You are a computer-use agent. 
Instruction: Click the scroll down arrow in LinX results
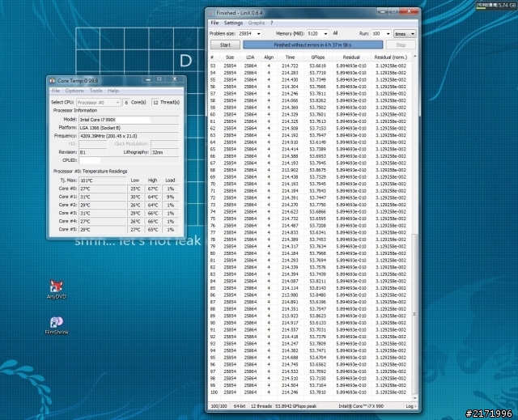(x=414, y=398)
